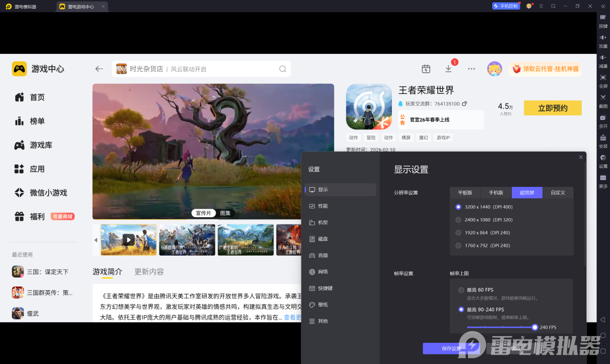Open multi-instance 多开 tool
The width and height of the screenshot is (610, 364).
pos(603,121)
